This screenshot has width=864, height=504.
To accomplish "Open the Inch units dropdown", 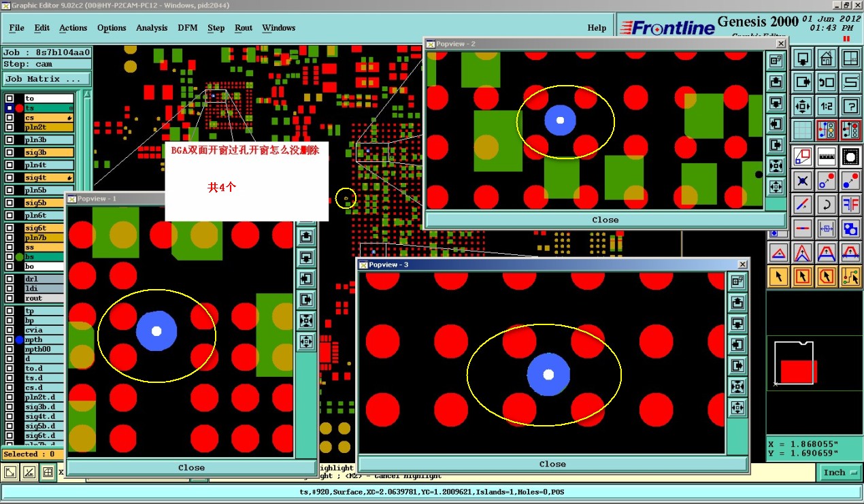I will tap(841, 472).
